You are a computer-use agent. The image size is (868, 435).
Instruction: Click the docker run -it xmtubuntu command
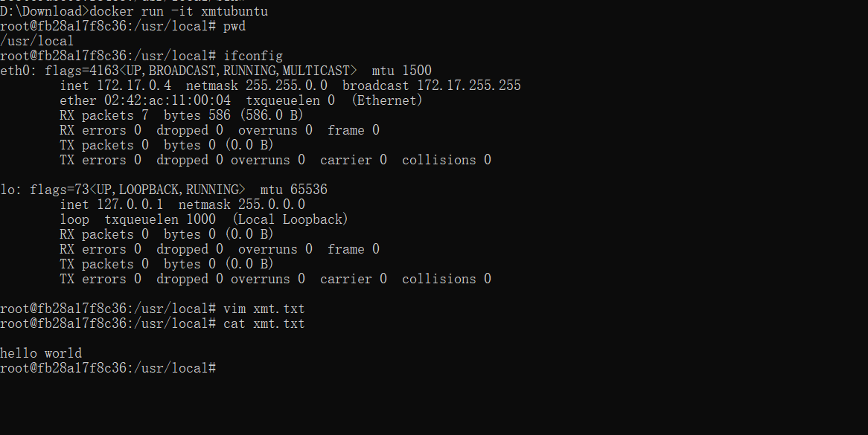pos(179,12)
